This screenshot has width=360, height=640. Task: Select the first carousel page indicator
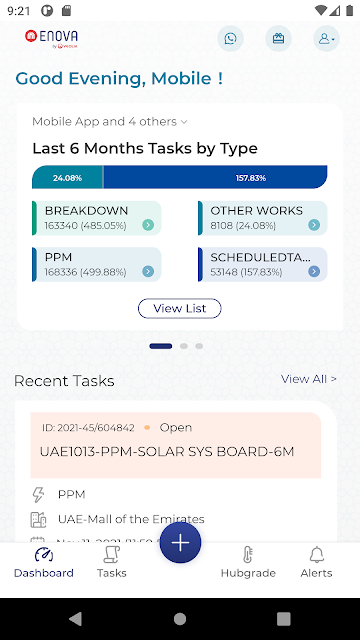[x=160, y=346]
